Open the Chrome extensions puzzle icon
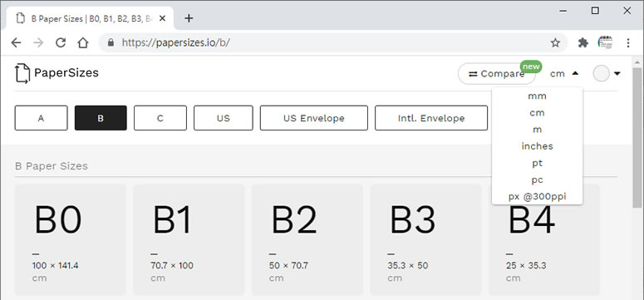Image resolution: width=644 pixels, height=300 pixels. tap(583, 42)
